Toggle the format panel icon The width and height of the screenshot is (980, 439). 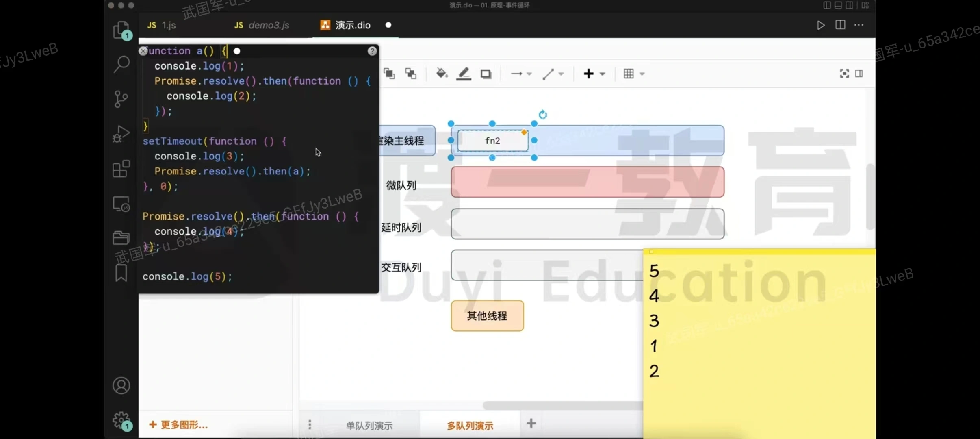(859, 74)
